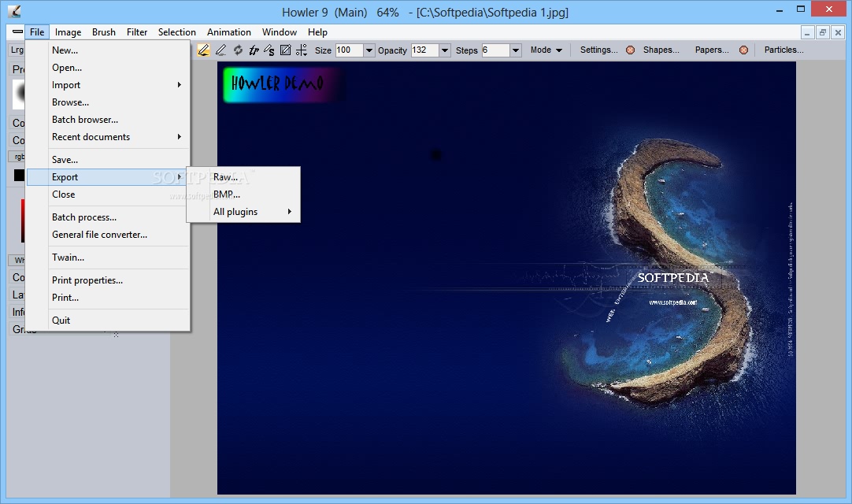
Task: Click the document control icon left of File
Action: point(17,31)
